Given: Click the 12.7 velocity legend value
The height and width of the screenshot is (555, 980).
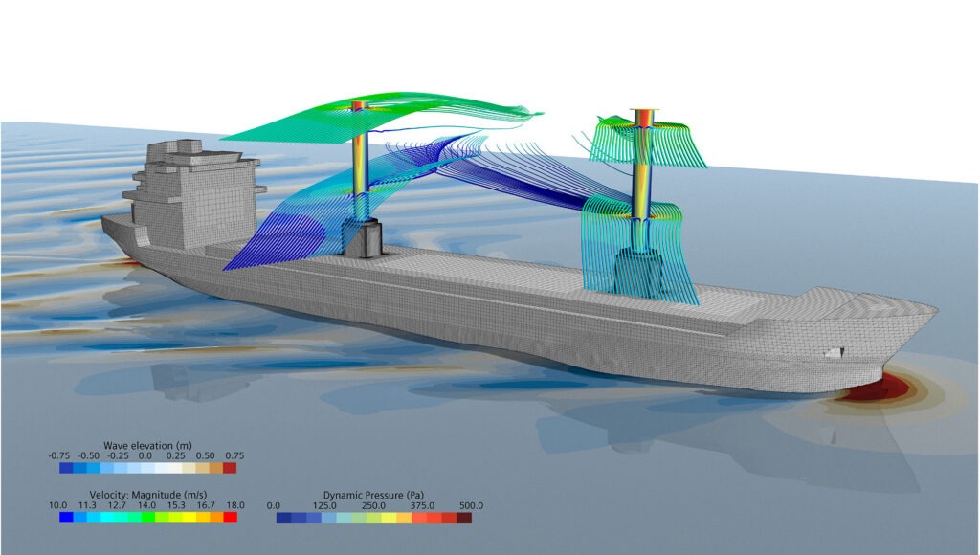Looking at the screenshot, I should [x=117, y=505].
